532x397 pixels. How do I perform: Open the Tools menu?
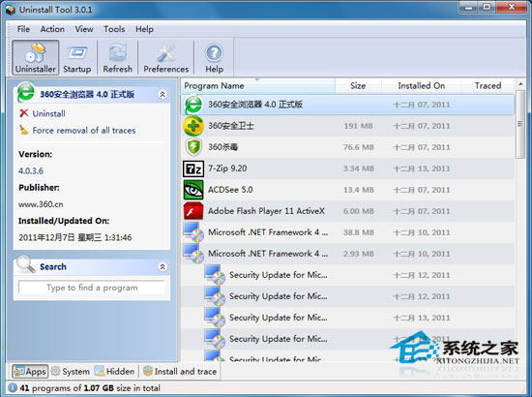pyautogui.click(x=114, y=29)
